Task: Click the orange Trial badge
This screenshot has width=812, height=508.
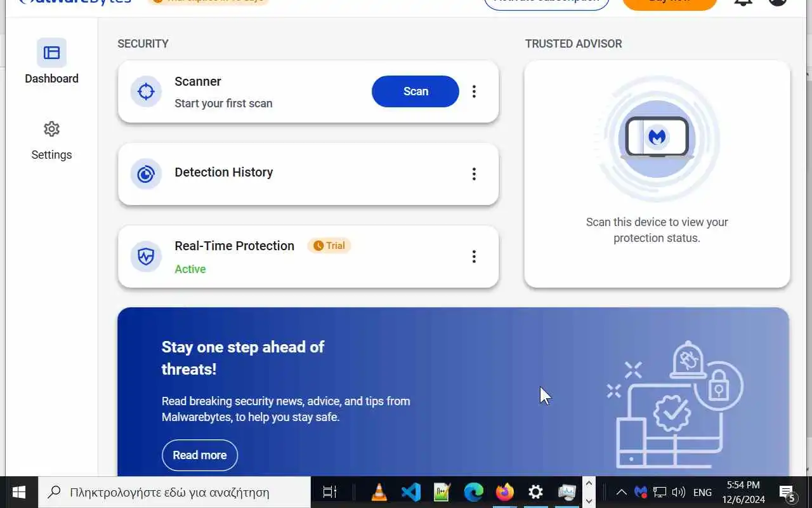Action: pyautogui.click(x=329, y=246)
